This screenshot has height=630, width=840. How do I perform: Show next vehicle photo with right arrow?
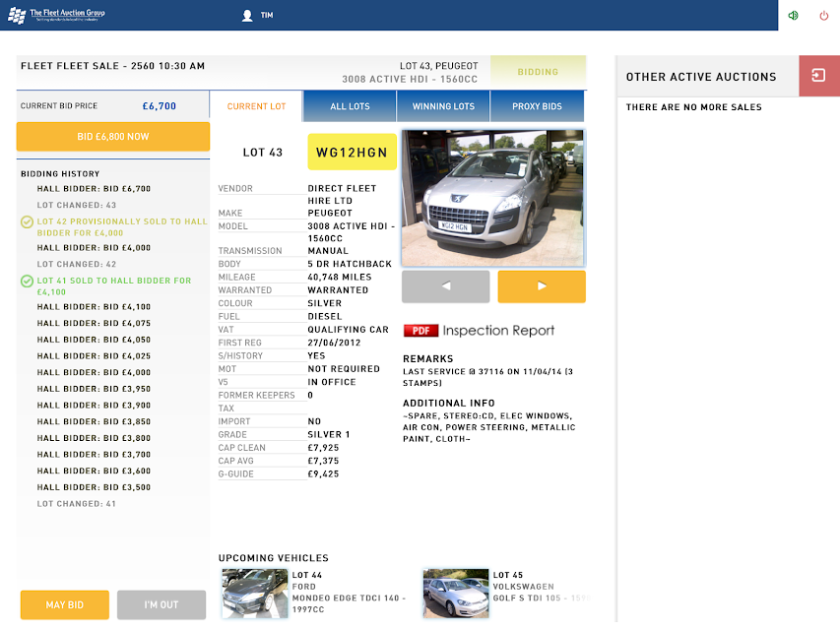(542, 286)
